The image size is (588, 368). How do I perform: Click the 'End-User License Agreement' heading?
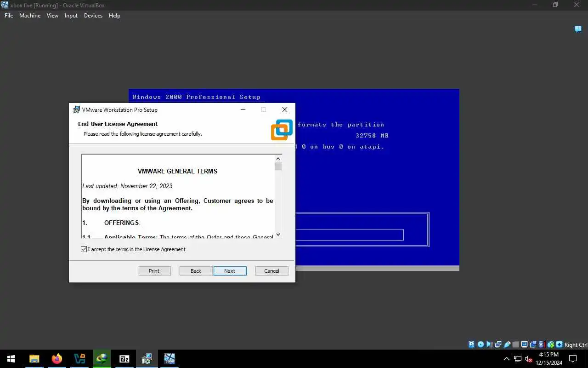coord(118,124)
